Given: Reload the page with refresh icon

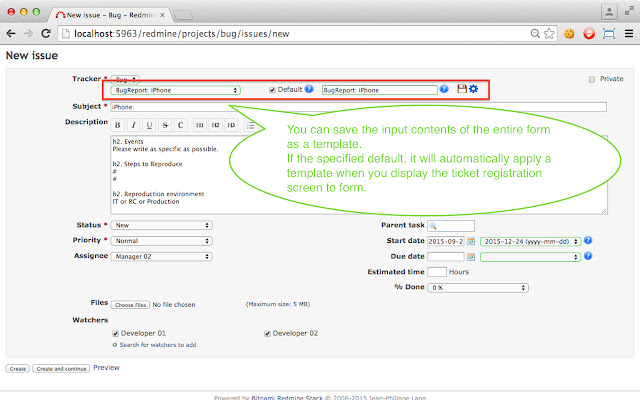Looking at the screenshot, I should 46,33.
